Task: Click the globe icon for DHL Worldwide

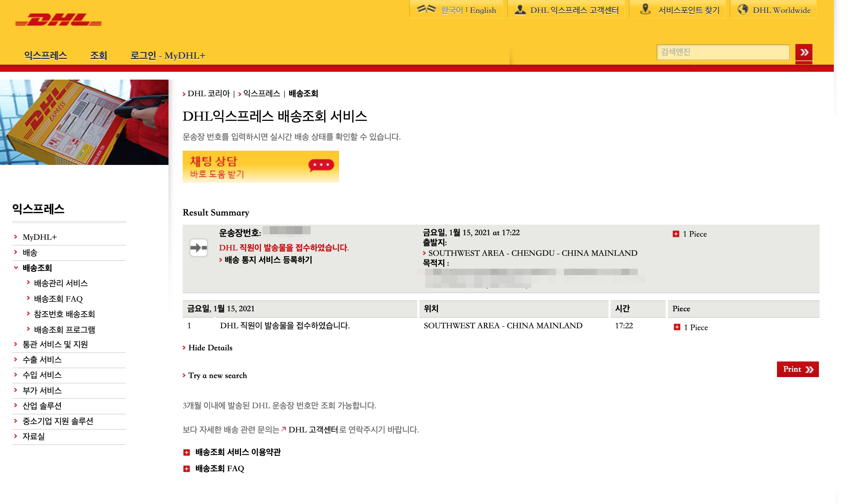Action: (742, 10)
